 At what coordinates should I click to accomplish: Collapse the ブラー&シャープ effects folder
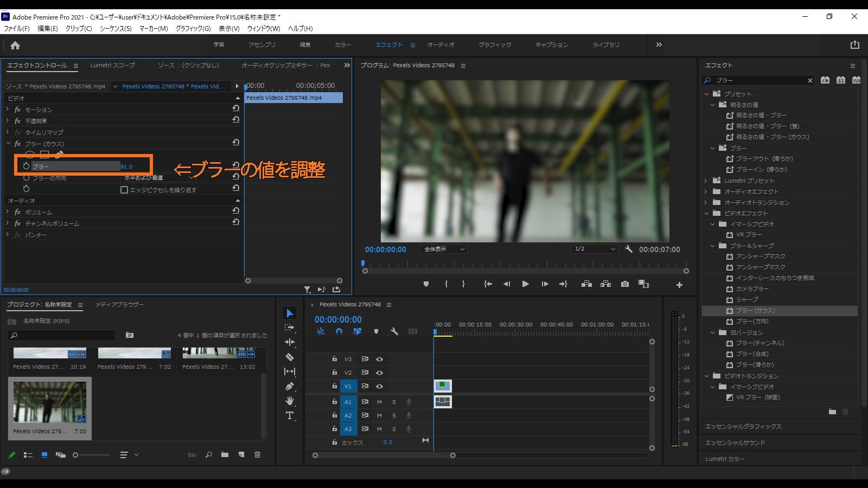(713, 246)
